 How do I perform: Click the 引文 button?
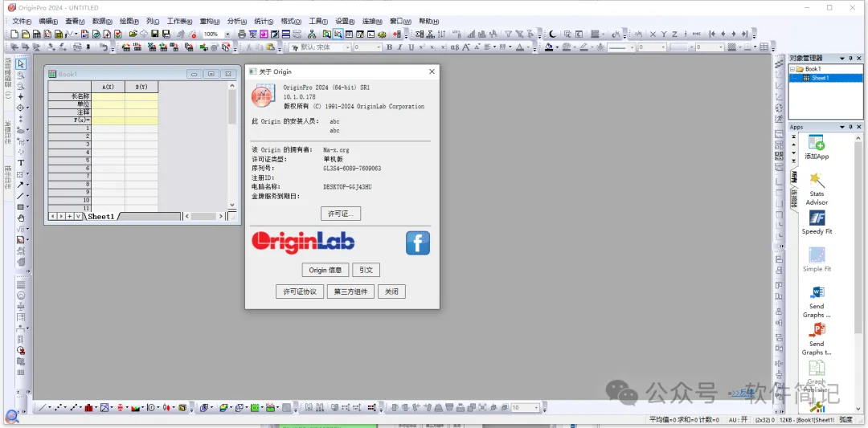tap(366, 270)
